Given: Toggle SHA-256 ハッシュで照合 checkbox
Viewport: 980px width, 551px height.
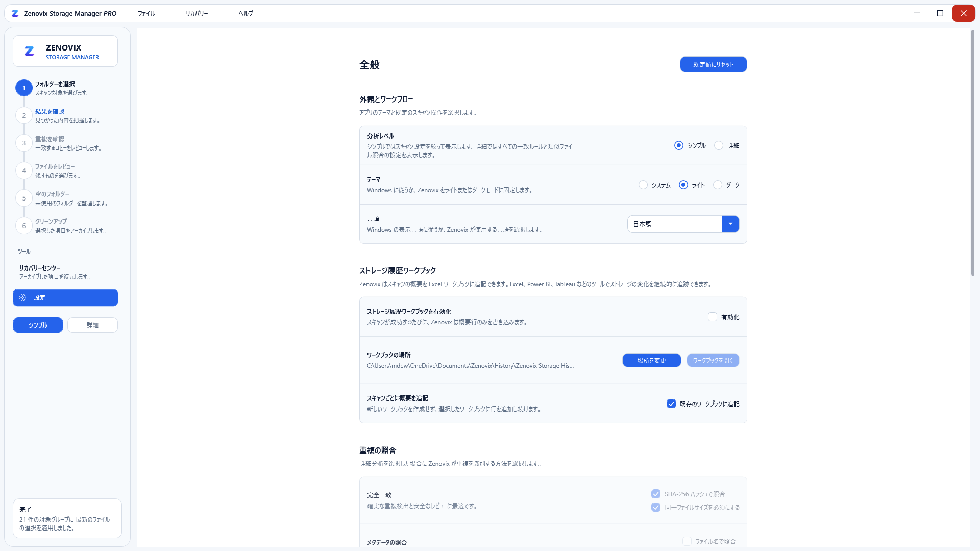Looking at the screenshot, I should click(656, 494).
